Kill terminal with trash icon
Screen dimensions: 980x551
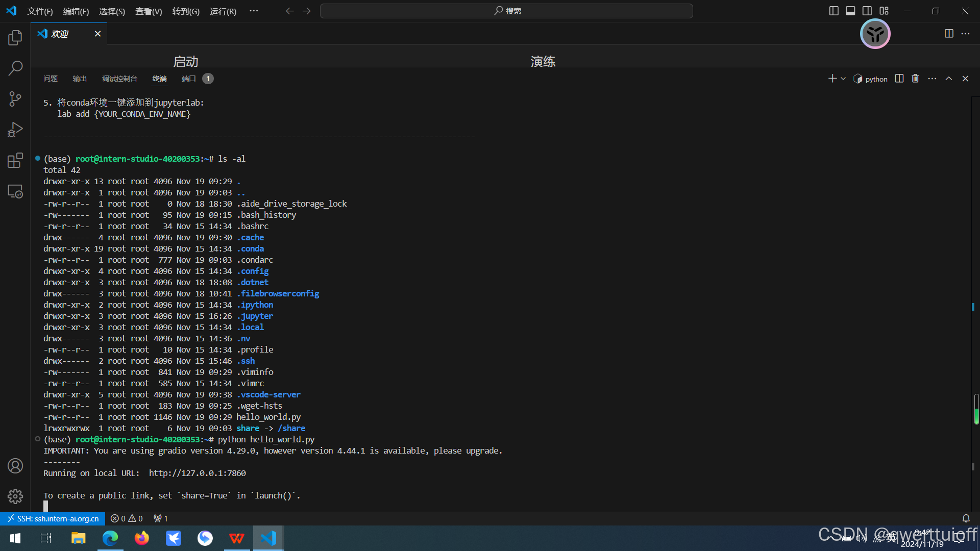[915, 79]
